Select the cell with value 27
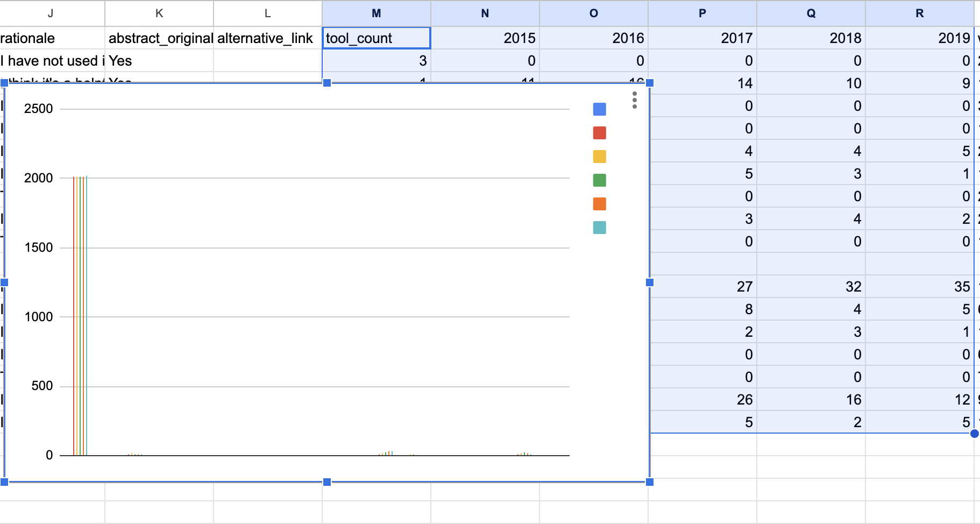 click(x=702, y=287)
